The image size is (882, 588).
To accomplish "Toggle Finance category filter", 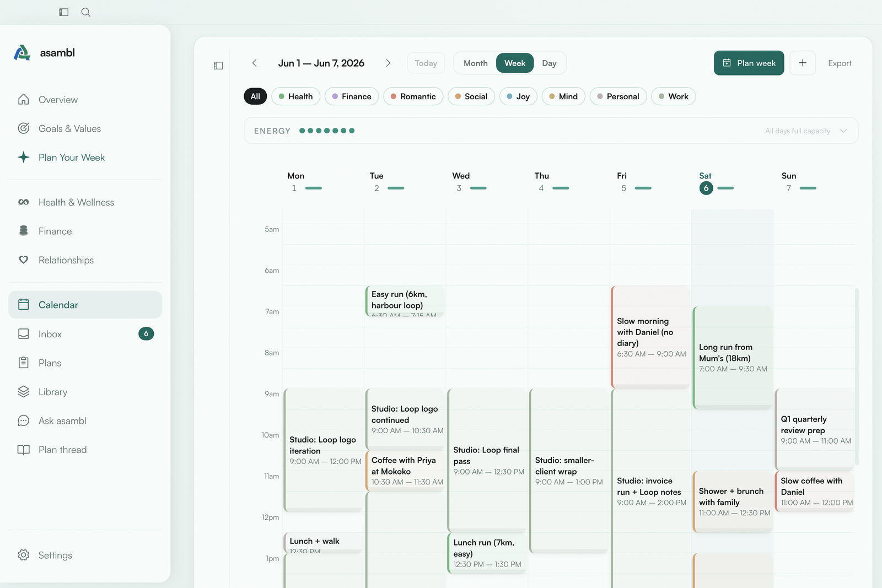I will point(352,96).
